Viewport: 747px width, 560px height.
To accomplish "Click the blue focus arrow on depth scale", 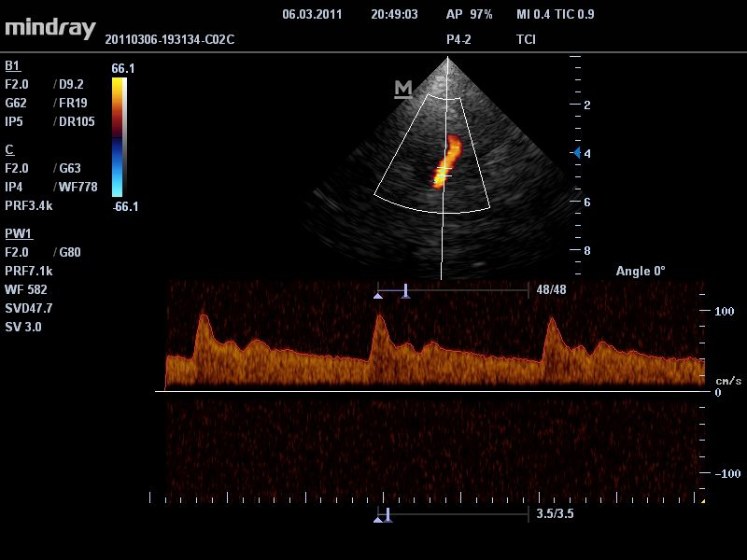I will point(577,152).
